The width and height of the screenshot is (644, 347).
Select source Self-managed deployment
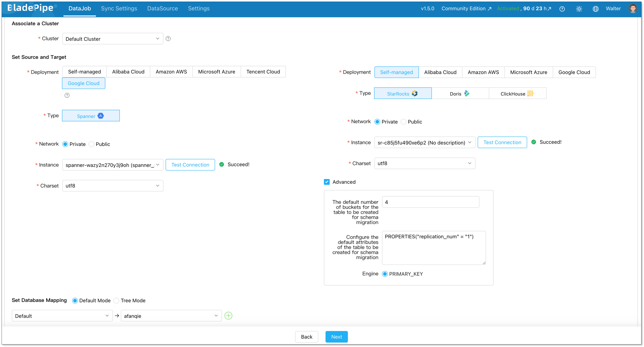point(84,72)
